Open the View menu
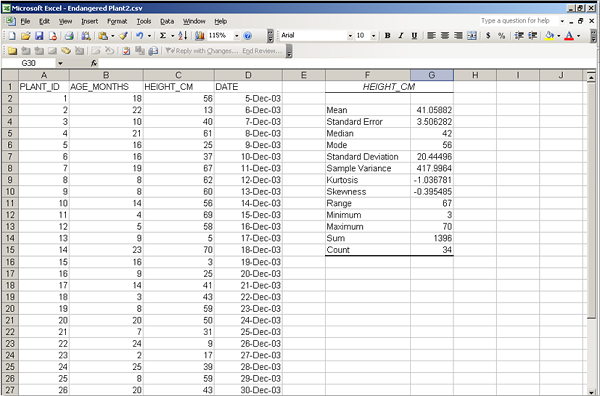 pos(65,21)
